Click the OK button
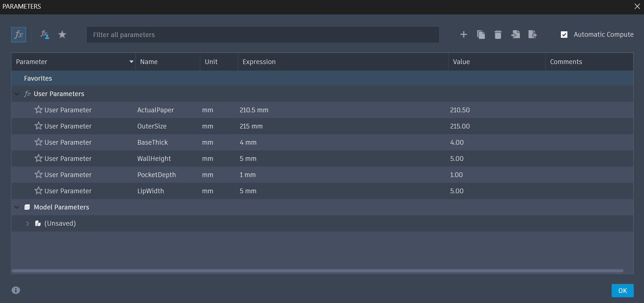Screen dimensions: 644x303 pyautogui.click(x=622, y=291)
